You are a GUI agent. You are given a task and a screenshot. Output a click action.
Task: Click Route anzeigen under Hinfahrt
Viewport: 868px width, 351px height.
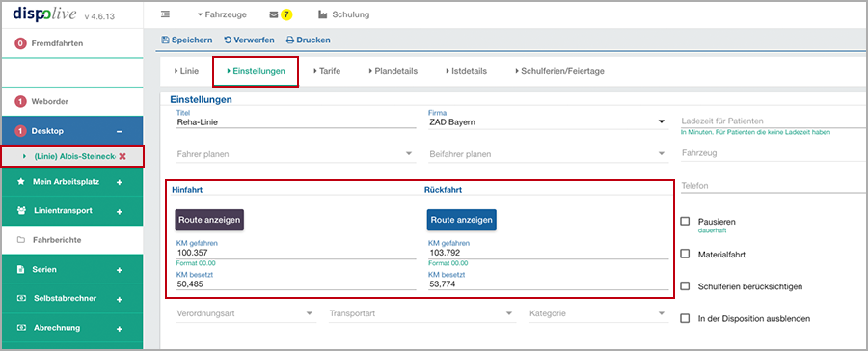coord(209,220)
